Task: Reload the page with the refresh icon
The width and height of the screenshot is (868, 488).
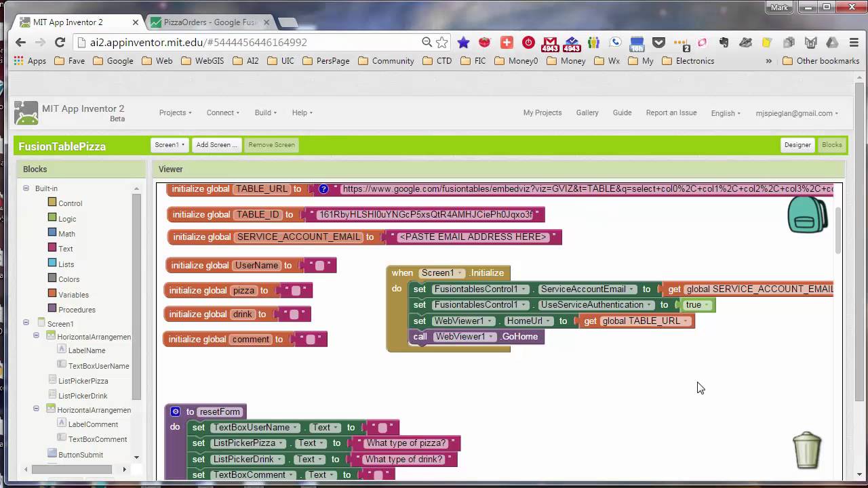Action: tap(60, 42)
